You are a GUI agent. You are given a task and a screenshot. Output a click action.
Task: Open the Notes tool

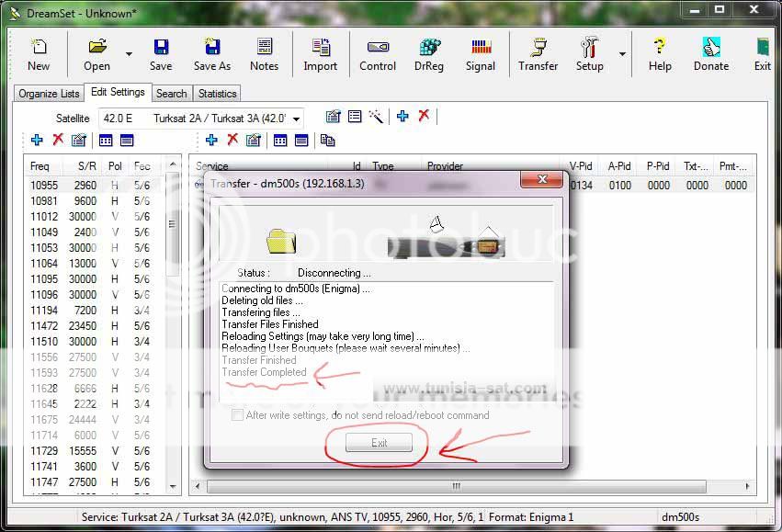265,54
